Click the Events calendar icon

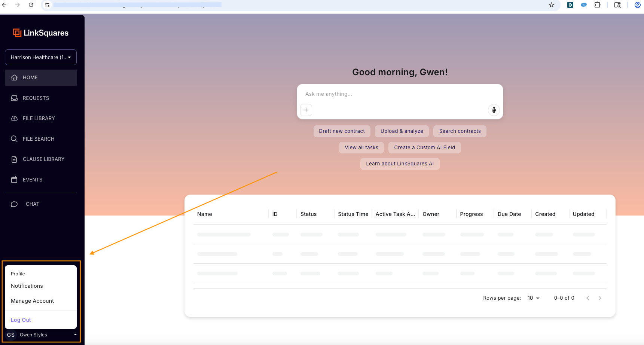[x=14, y=180]
